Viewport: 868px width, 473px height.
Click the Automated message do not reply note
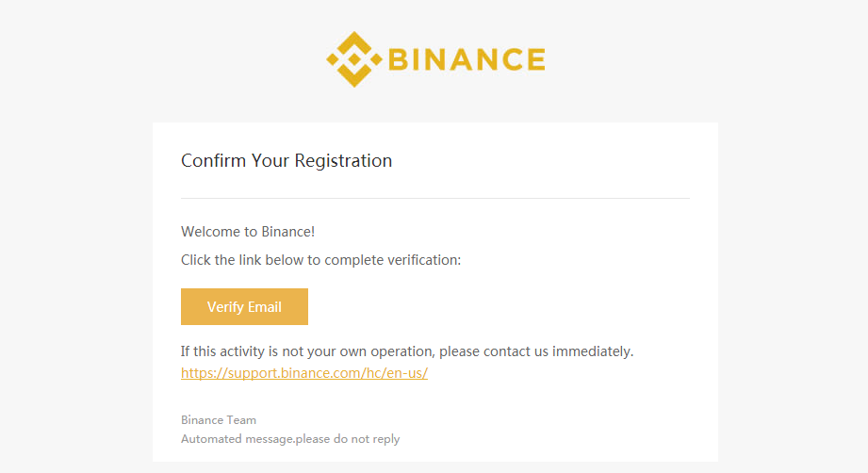pos(290,439)
